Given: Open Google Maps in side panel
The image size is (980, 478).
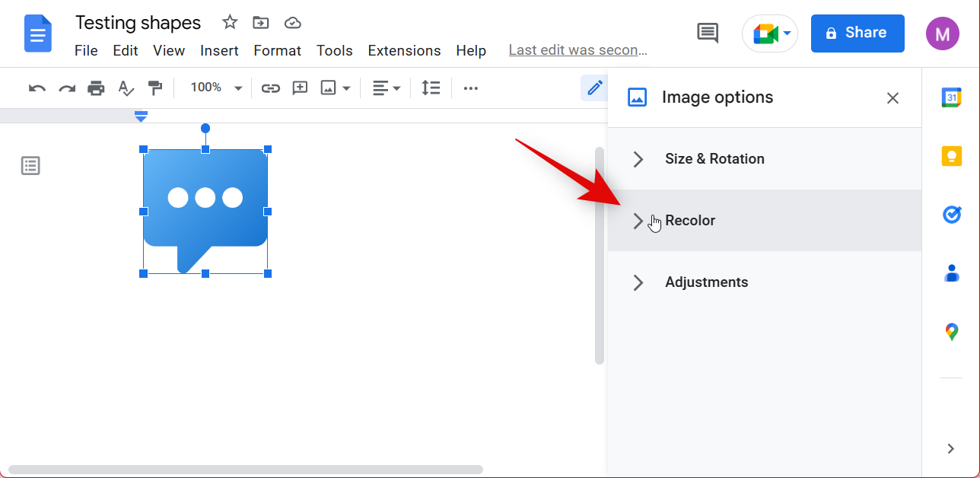Looking at the screenshot, I should (951, 332).
